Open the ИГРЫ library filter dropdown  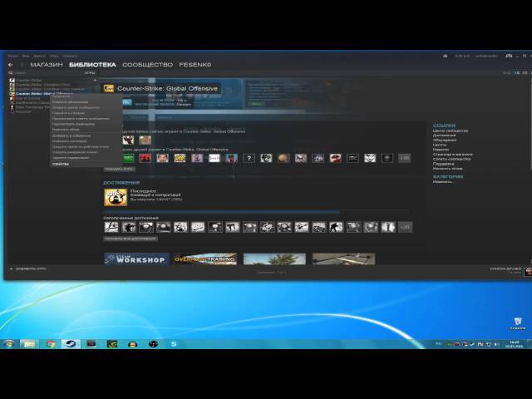coord(90,72)
